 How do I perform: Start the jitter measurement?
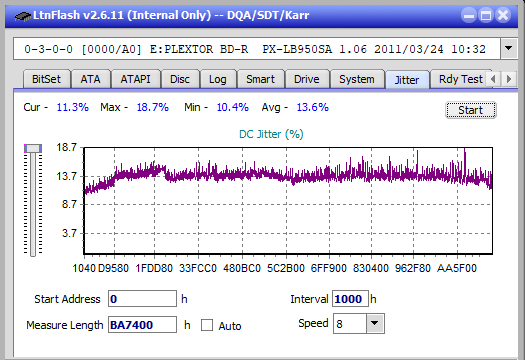coord(470,110)
